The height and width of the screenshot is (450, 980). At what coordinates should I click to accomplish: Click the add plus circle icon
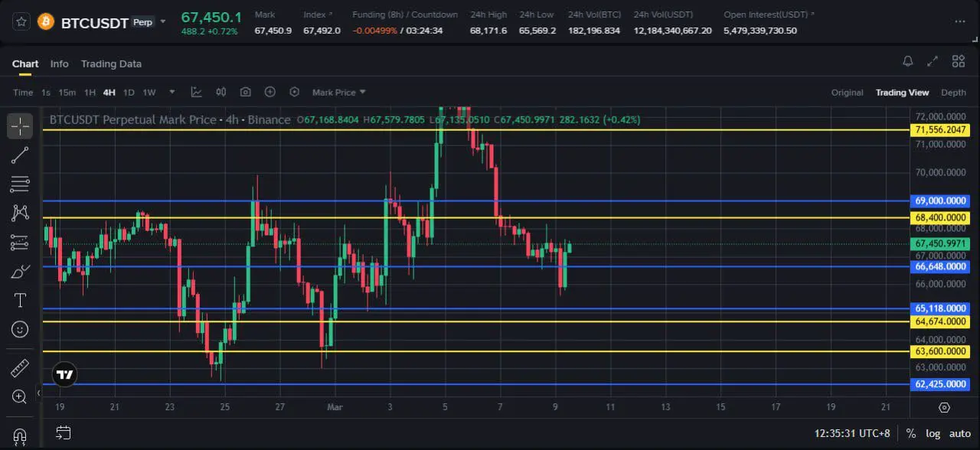pos(270,92)
